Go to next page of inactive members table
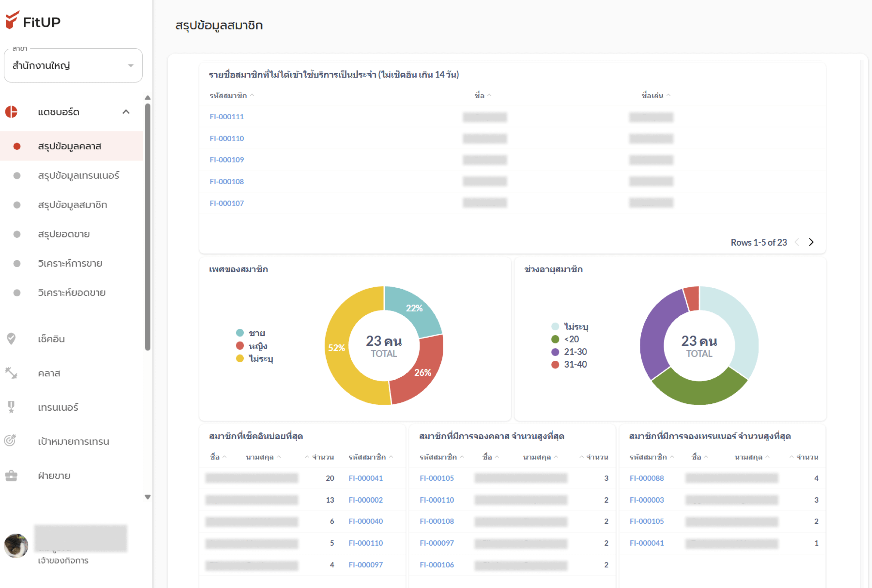Image resolution: width=872 pixels, height=588 pixels. tap(811, 242)
